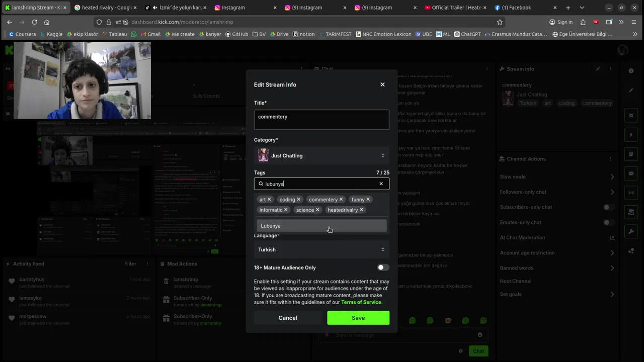Screen dimensions: 644x362
Task: Open the Category dropdown showing Just Chatting
Action: tap(321, 156)
